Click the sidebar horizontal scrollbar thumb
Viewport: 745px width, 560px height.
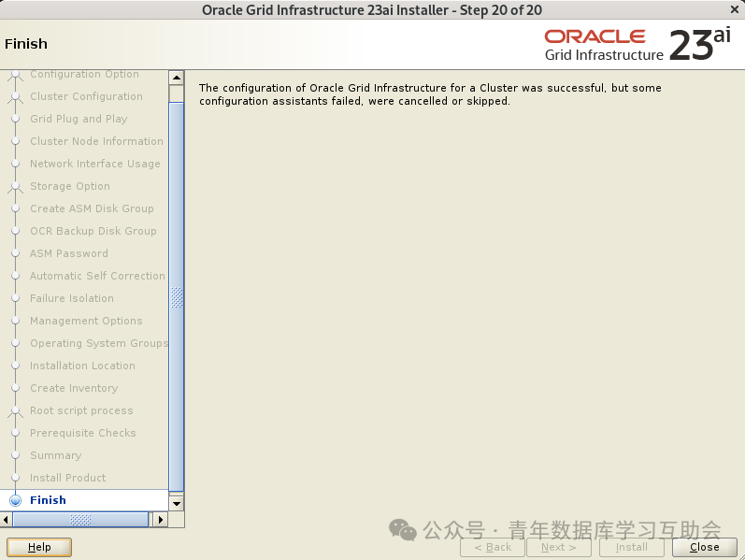pos(80,520)
